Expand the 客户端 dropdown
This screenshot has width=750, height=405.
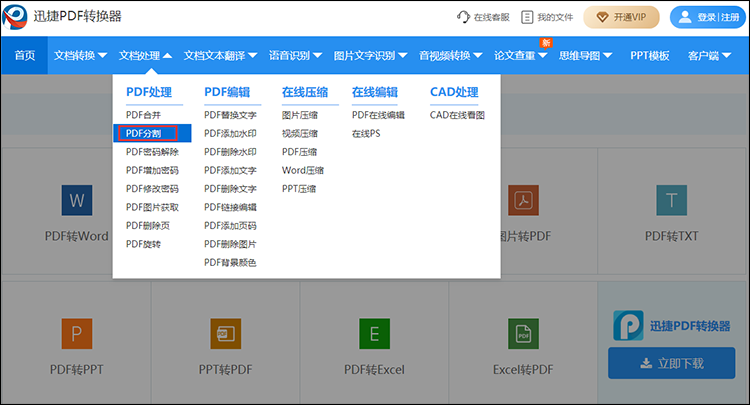point(709,55)
